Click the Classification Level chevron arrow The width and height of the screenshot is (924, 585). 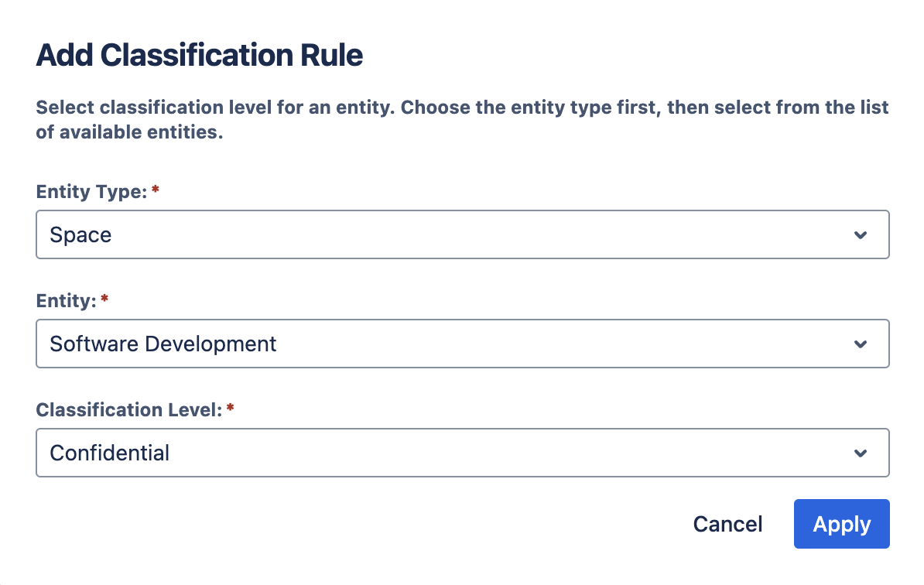click(860, 453)
